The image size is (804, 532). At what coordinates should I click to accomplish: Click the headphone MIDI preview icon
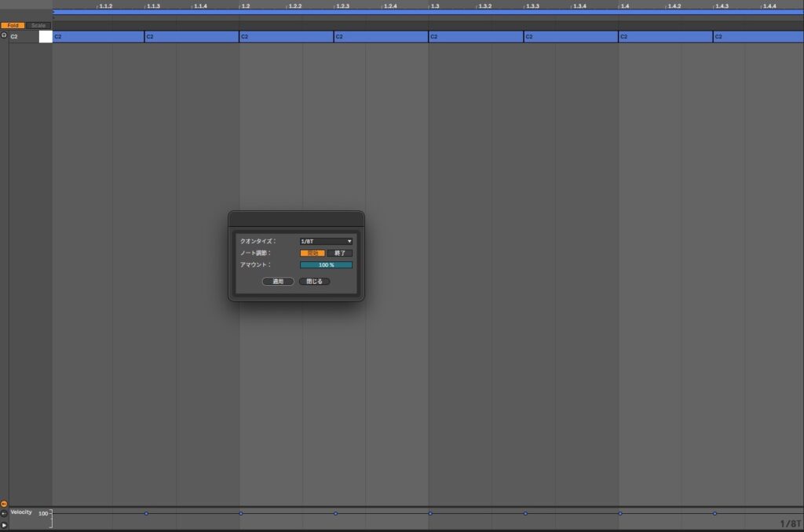pyautogui.click(x=4, y=35)
